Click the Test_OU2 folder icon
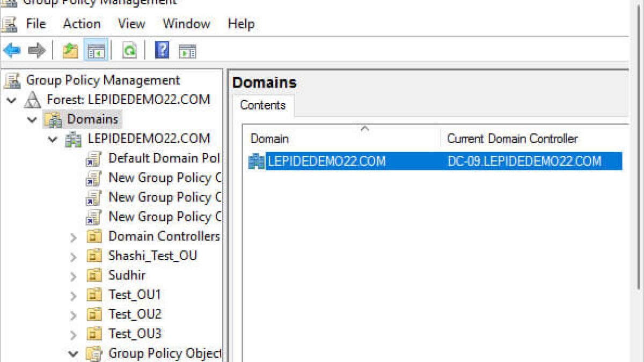Screen dimensions: 644x362 click(x=94, y=314)
